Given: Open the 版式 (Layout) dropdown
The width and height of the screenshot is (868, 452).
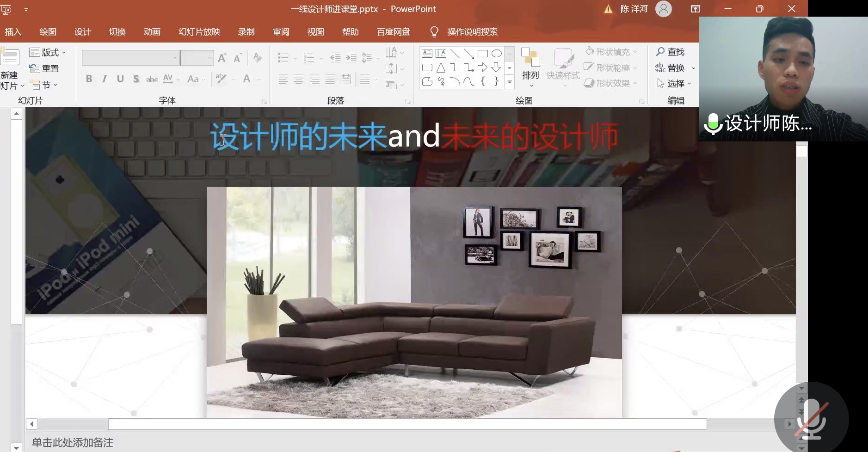Looking at the screenshot, I should pyautogui.click(x=48, y=52).
